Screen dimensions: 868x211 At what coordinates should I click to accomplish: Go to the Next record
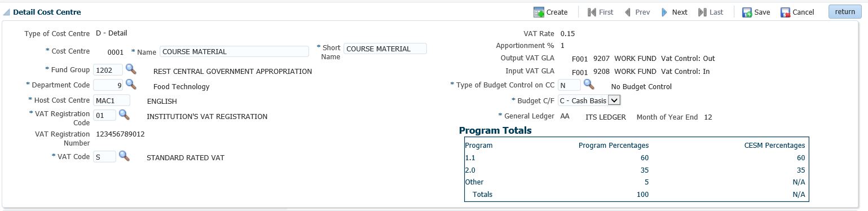pyautogui.click(x=674, y=12)
